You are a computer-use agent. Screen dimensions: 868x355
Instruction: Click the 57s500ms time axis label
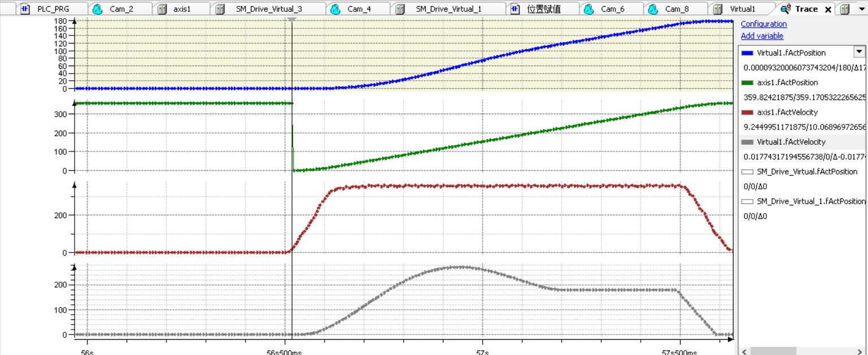pyautogui.click(x=680, y=351)
